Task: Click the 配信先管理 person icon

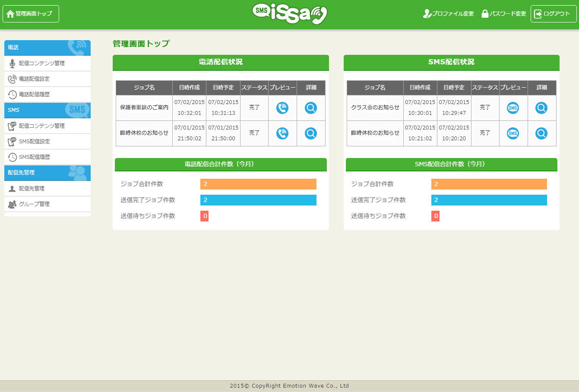Action: [12, 189]
